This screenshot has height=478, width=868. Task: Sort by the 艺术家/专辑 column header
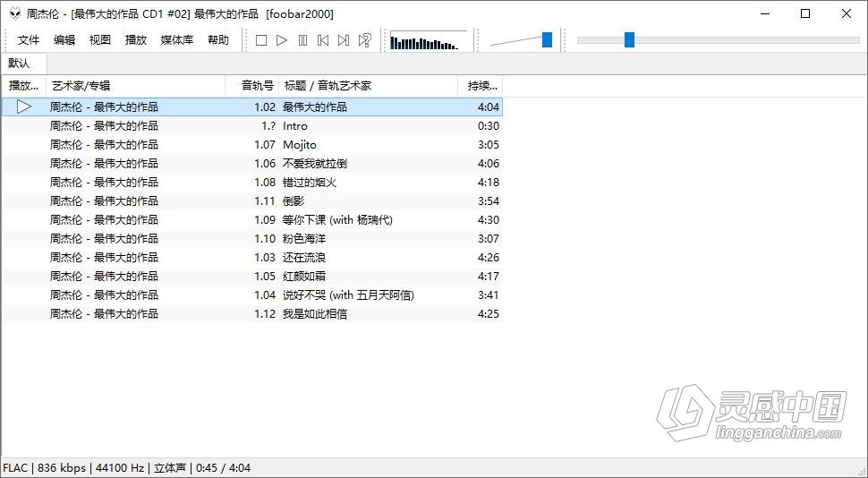[x=136, y=85]
